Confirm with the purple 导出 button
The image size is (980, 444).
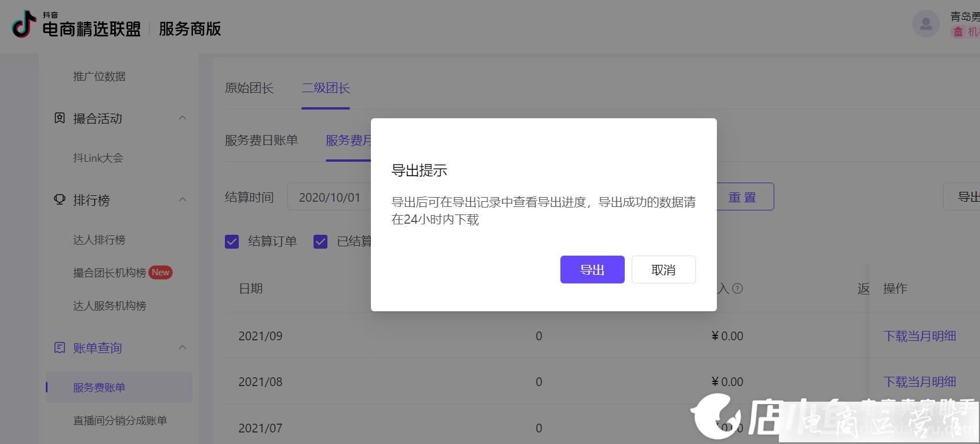(x=592, y=270)
